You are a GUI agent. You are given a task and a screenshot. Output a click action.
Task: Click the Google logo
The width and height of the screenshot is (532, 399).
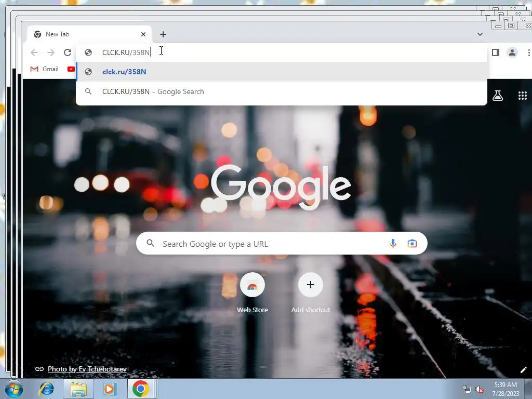pyautogui.click(x=281, y=187)
